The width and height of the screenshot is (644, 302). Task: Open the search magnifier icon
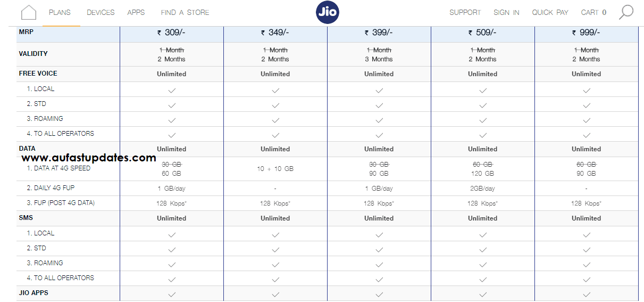(626, 12)
